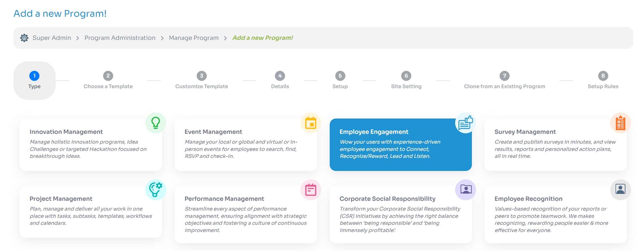644x251 pixels.
Task: Choose the Survey Management program type card
Action: pos(555,145)
